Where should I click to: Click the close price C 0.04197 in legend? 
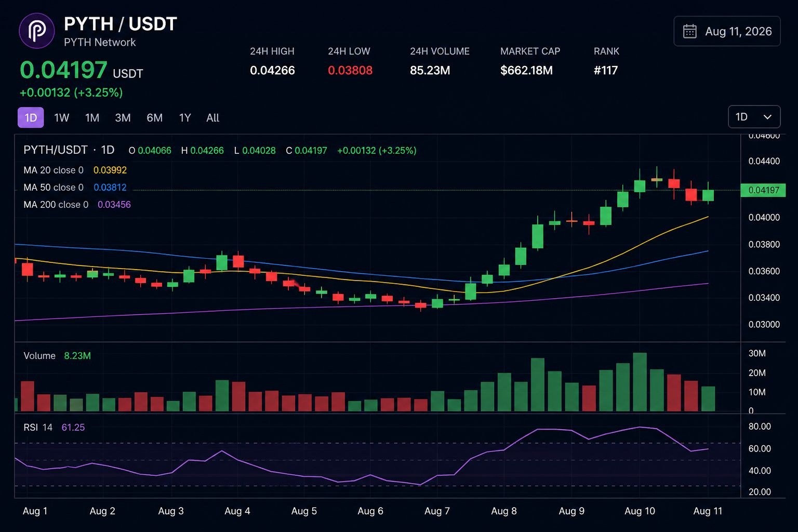307,151
